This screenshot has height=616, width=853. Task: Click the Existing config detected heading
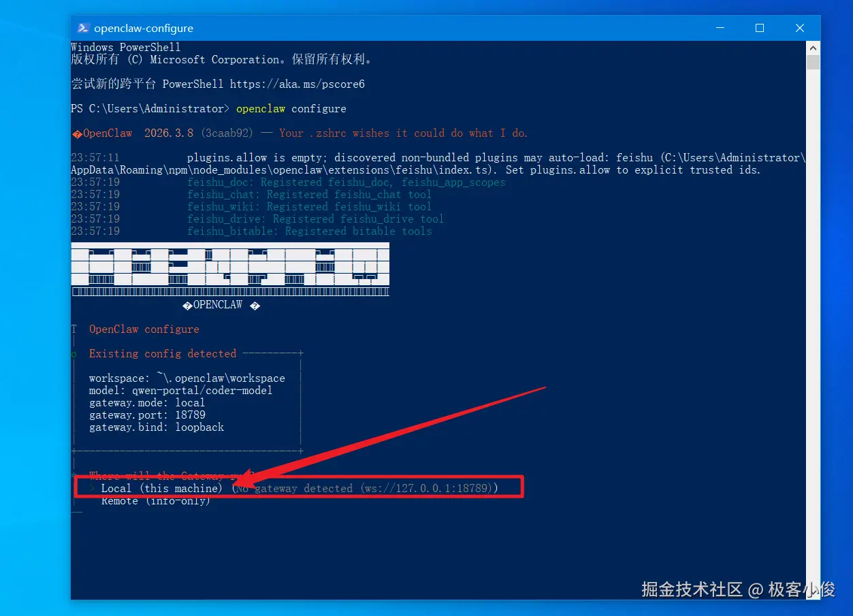coord(163,353)
